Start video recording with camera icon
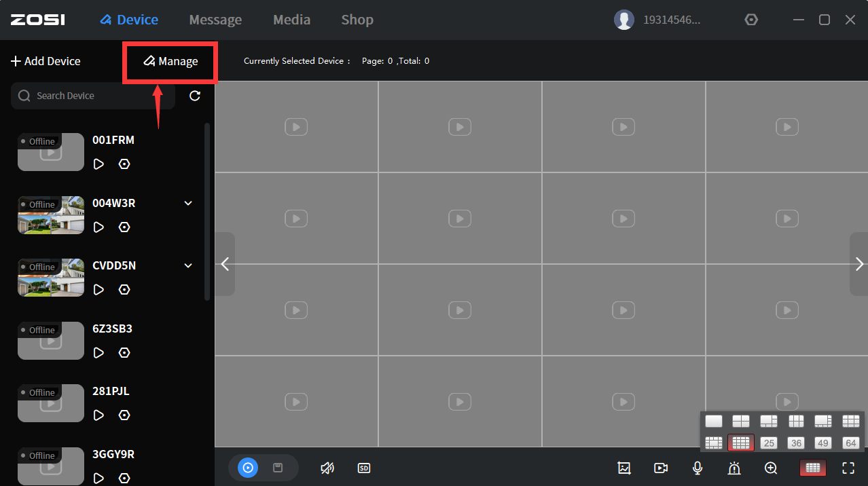The height and width of the screenshot is (486, 868). 661,468
